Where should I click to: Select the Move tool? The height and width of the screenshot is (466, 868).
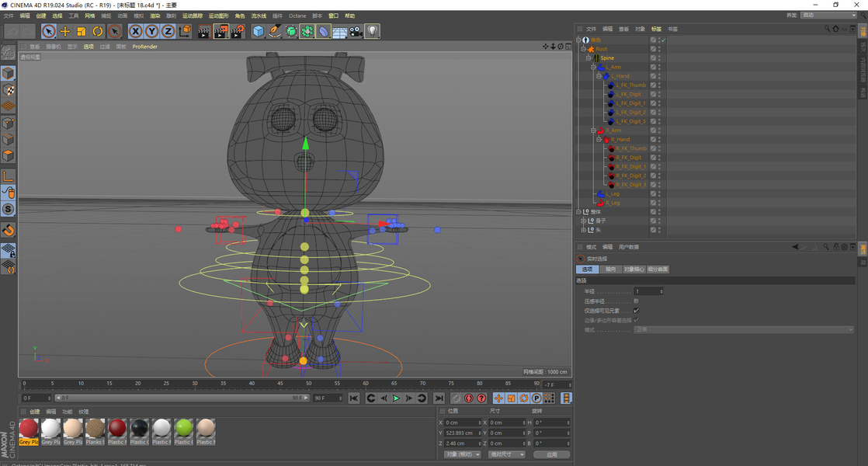[x=65, y=32]
